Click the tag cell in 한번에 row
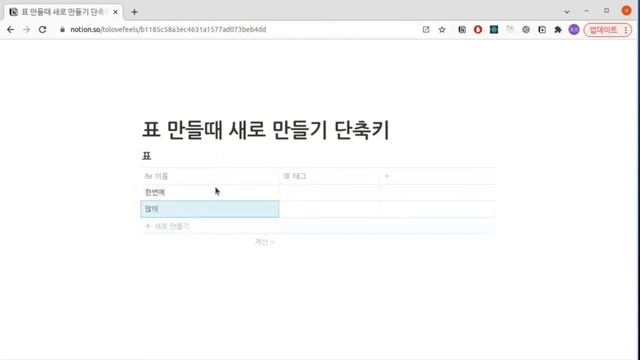The image size is (640, 360). click(x=329, y=192)
